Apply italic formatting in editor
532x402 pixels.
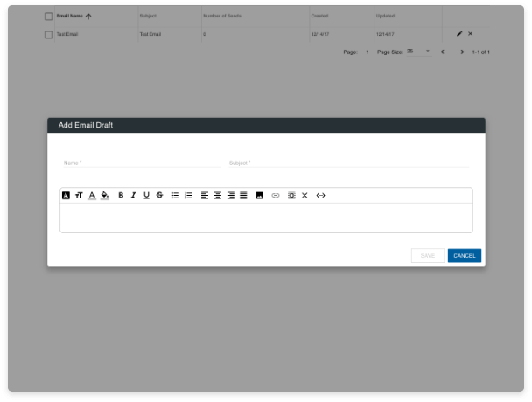coord(134,196)
